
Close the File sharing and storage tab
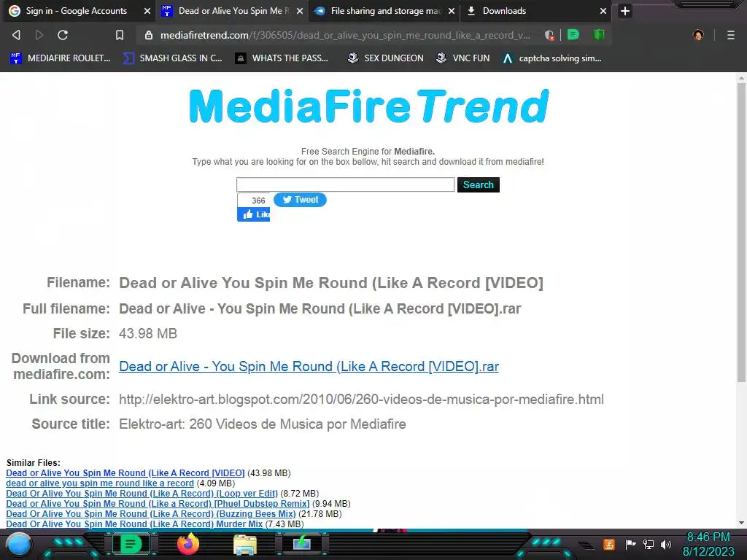tap(451, 11)
